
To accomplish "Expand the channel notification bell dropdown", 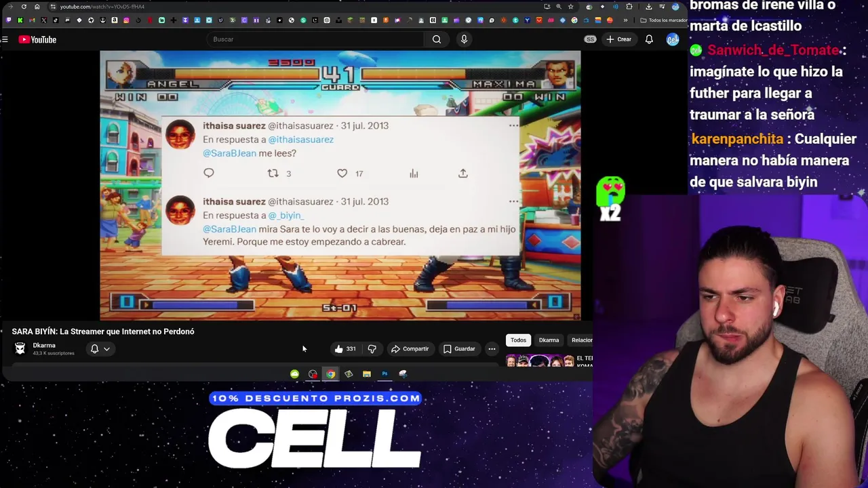I will [100, 349].
